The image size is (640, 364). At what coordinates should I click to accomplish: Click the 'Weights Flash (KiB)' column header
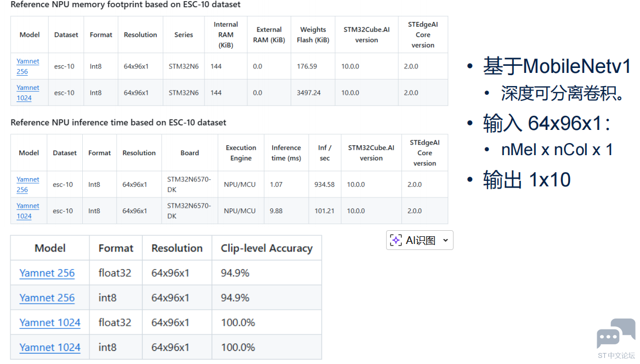coord(313,35)
